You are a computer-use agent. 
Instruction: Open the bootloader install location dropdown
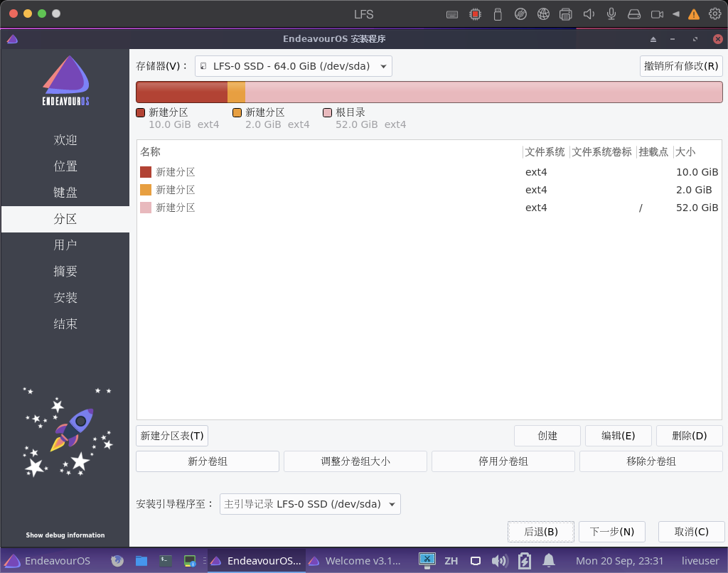tap(310, 504)
